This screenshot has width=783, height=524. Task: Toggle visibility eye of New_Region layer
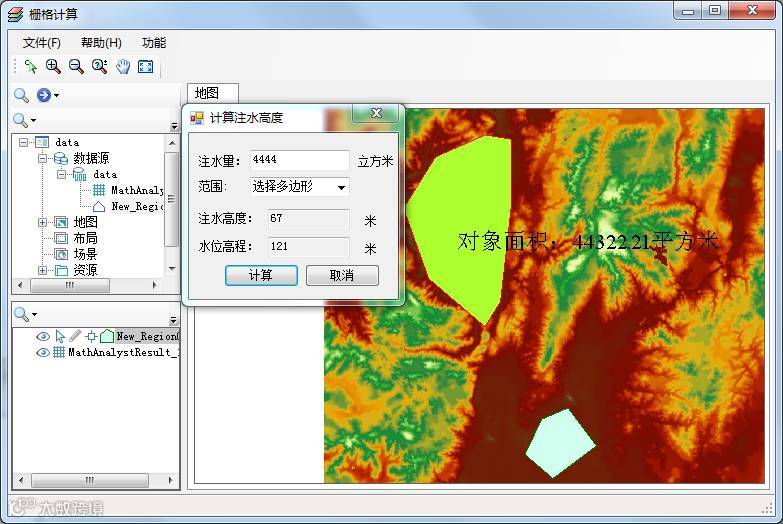tap(43, 337)
